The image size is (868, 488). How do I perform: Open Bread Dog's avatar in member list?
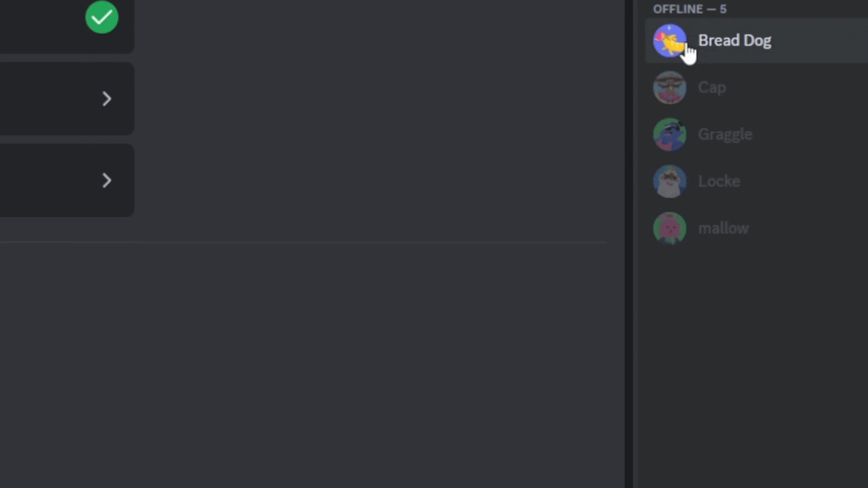(669, 41)
